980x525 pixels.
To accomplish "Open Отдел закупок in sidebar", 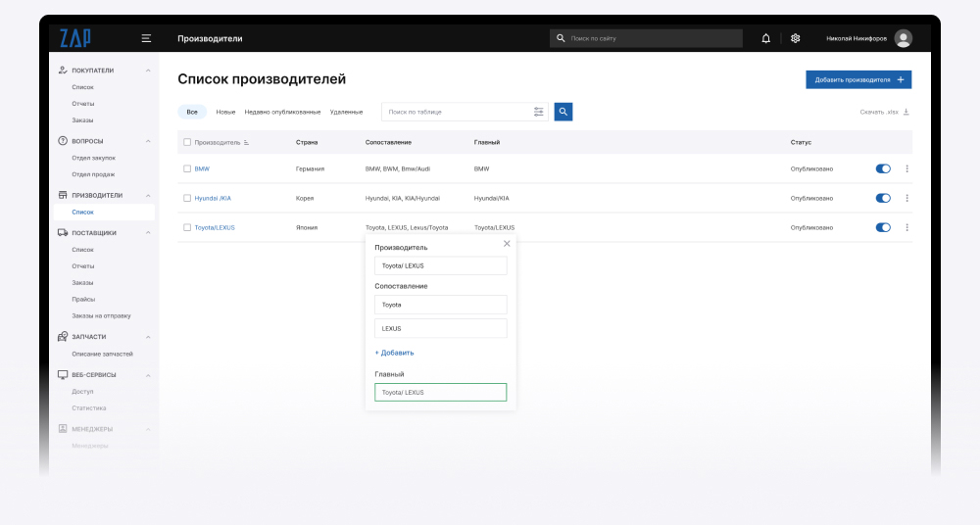I will pos(94,158).
